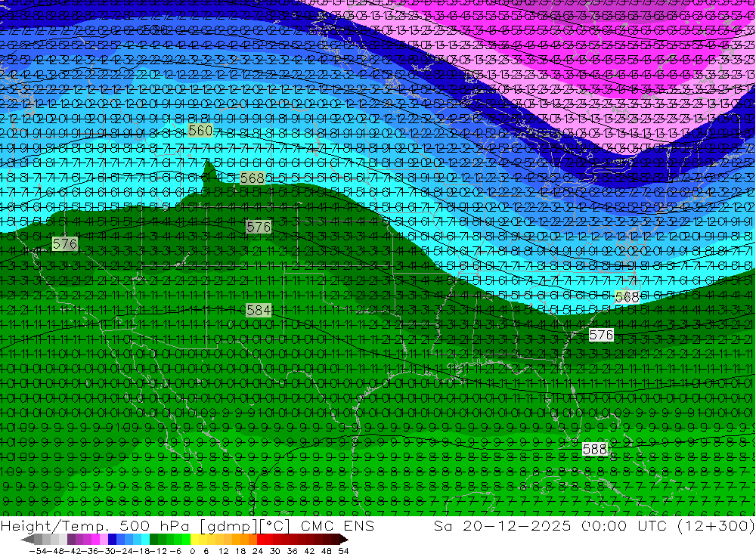Click the date 'Sa 20-12-2025' text
756x554 pixels.
pyautogui.click(x=503, y=525)
